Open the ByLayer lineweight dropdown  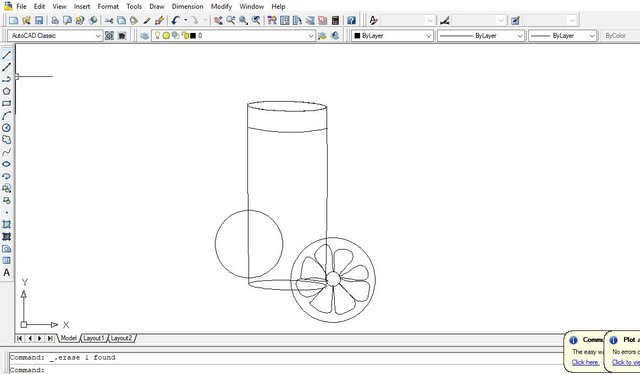[x=563, y=36]
